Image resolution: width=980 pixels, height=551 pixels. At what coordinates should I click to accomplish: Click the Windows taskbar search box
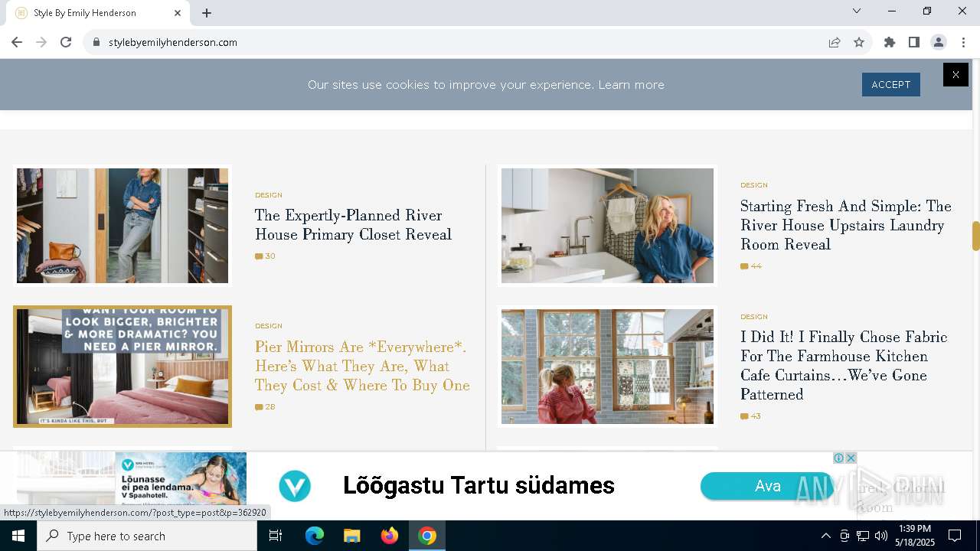pyautogui.click(x=147, y=536)
